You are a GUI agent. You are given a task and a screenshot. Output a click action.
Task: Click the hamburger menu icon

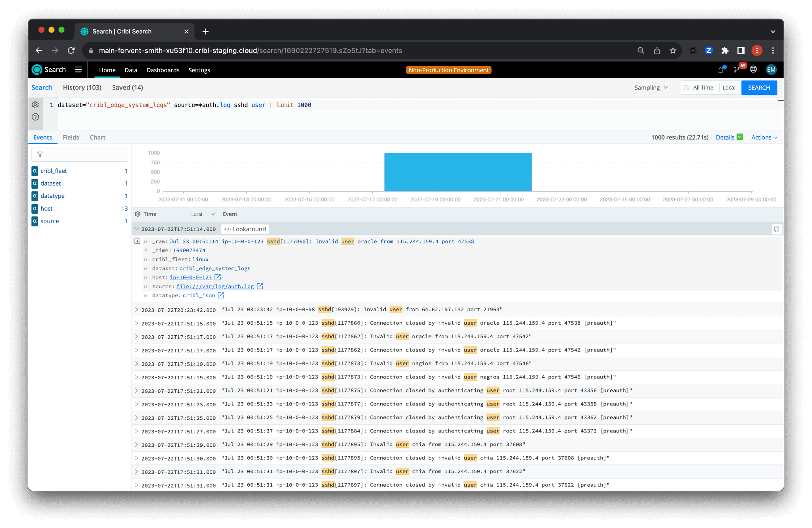[x=78, y=70]
